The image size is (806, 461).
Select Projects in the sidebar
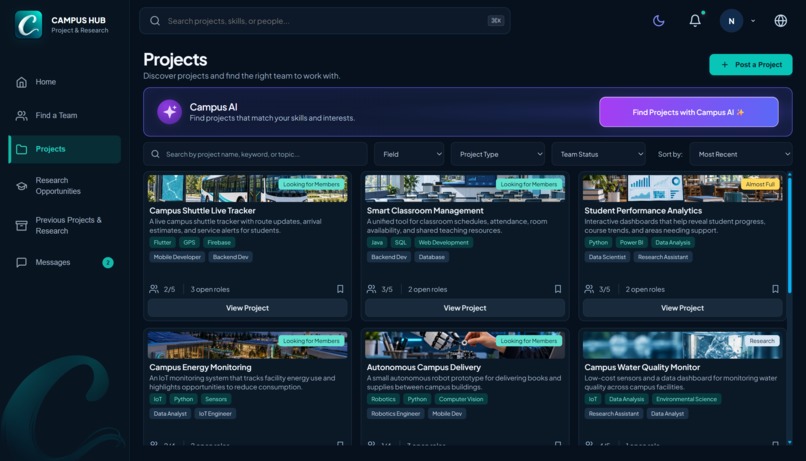64,149
